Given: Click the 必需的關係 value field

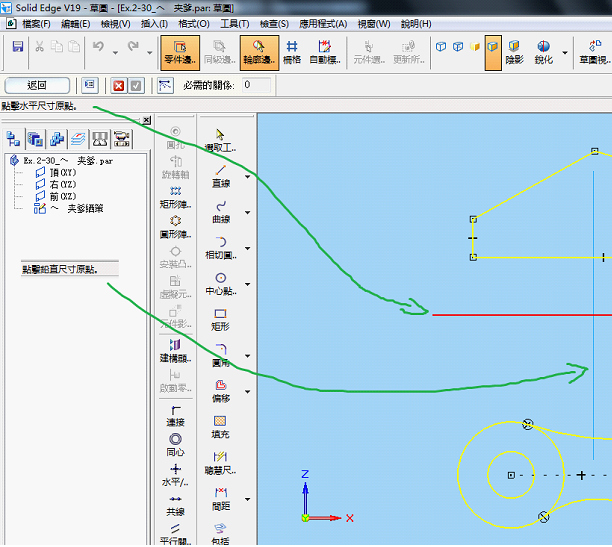Looking at the screenshot, I should [x=256, y=85].
